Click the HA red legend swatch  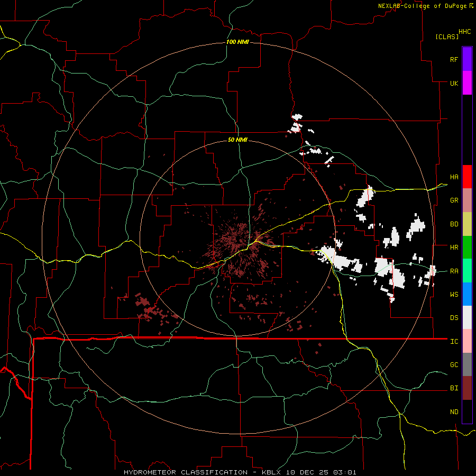click(x=467, y=177)
